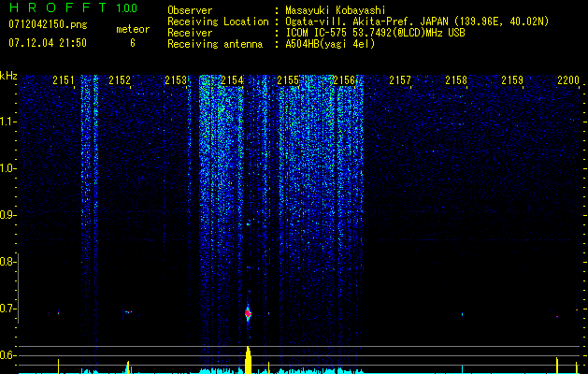Click the 2159 time marker
Viewport: 588px width, 374px height.
coord(512,80)
